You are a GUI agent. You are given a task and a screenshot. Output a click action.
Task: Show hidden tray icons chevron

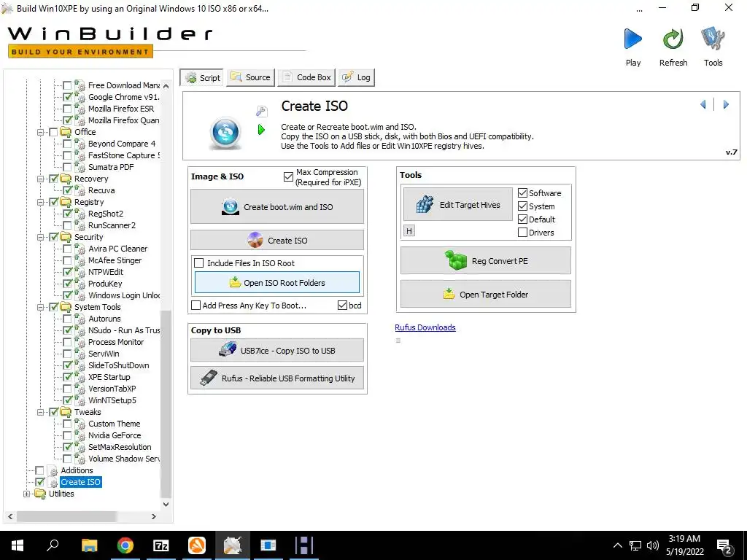pos(617,545)
